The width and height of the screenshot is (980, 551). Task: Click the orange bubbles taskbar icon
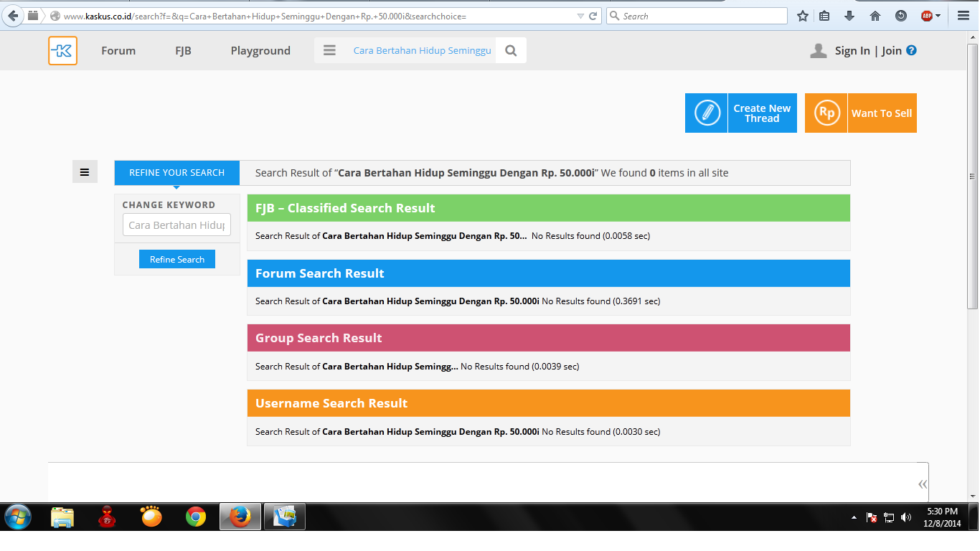151,517
